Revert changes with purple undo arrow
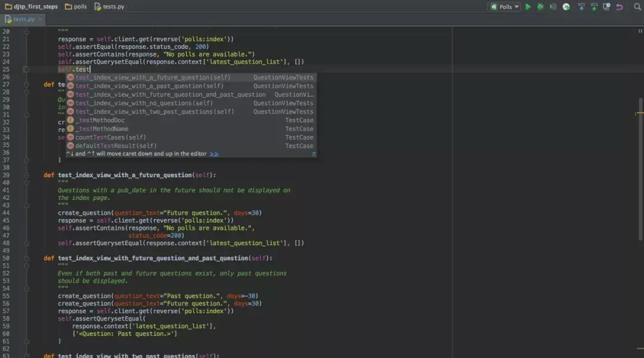 tap(620, 7)
